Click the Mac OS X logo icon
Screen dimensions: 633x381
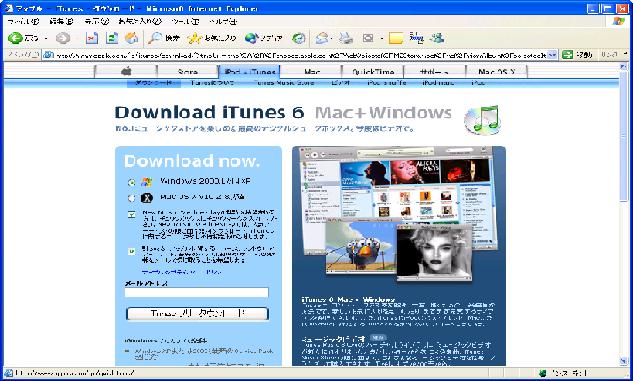click(147, 198)
